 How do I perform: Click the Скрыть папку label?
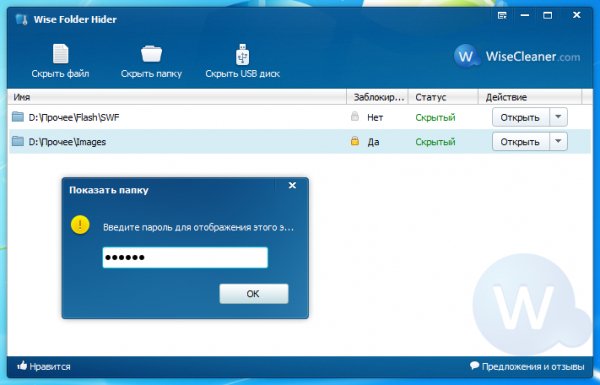151,73
